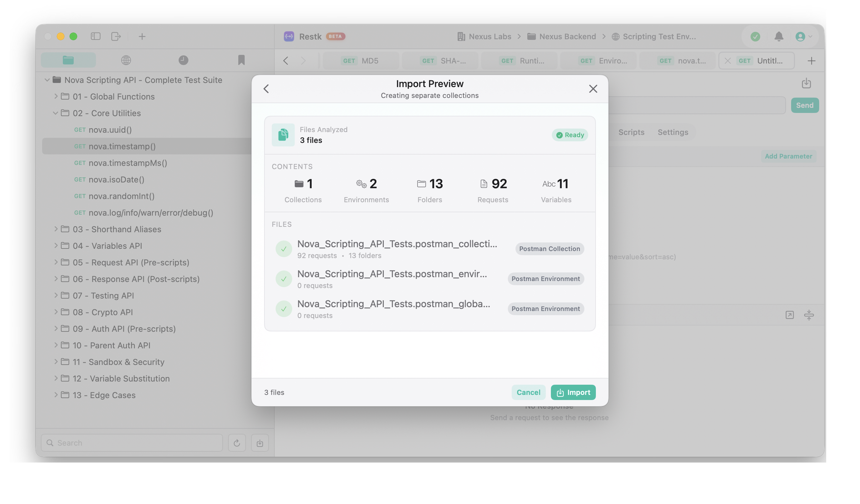Click the Send button

point(805,105)
